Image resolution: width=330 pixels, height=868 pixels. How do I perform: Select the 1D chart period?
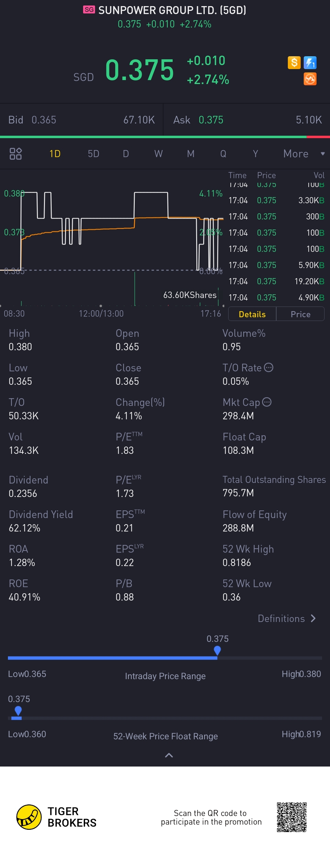pos(55,154)
